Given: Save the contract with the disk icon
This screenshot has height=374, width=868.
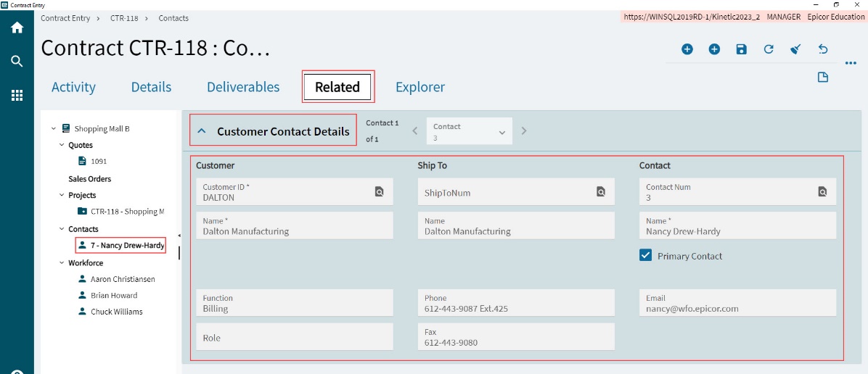Looking at the screenshot, I should 741,49.
